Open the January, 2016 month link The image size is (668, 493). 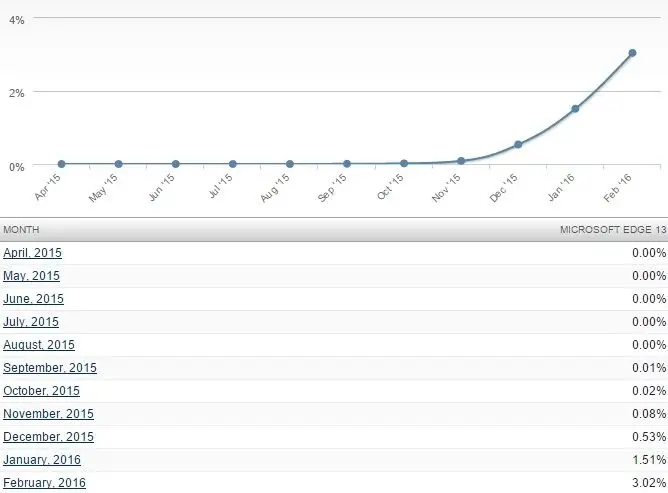coord(42,460)
